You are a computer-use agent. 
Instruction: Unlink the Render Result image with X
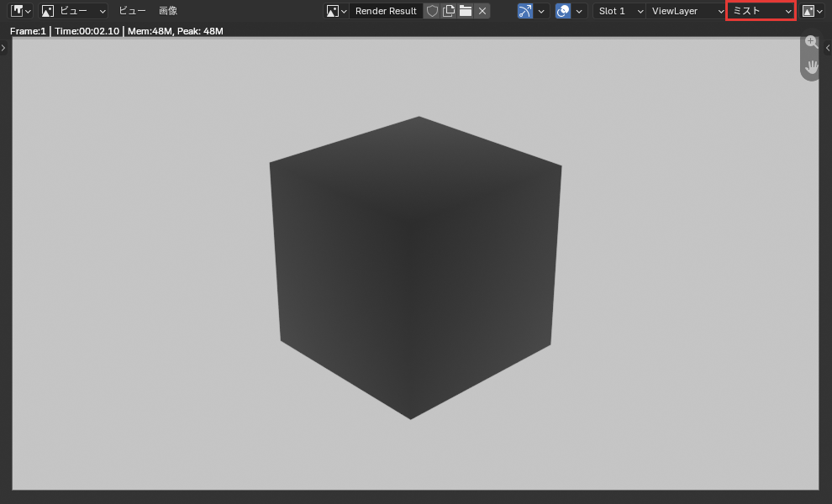(x=482, y=11)
